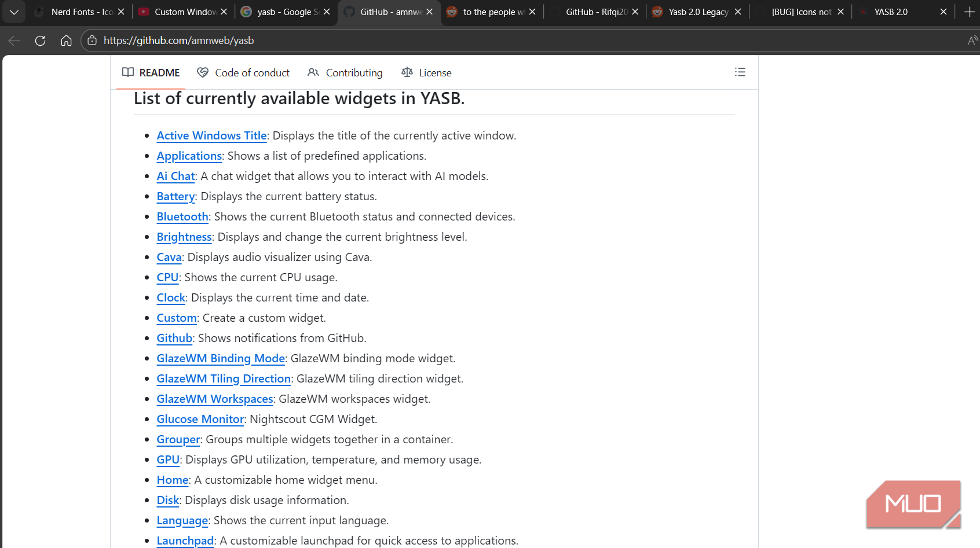The width and height of the screenshot is (980, 548).
Task: Reload the current page
Action: click(x=40, y=41)
